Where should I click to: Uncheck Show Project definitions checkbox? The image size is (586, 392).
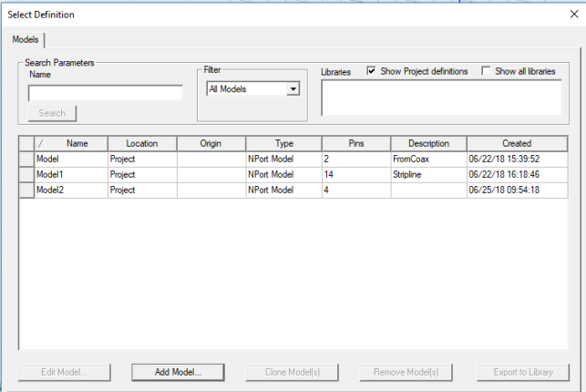tap(372, 71)
